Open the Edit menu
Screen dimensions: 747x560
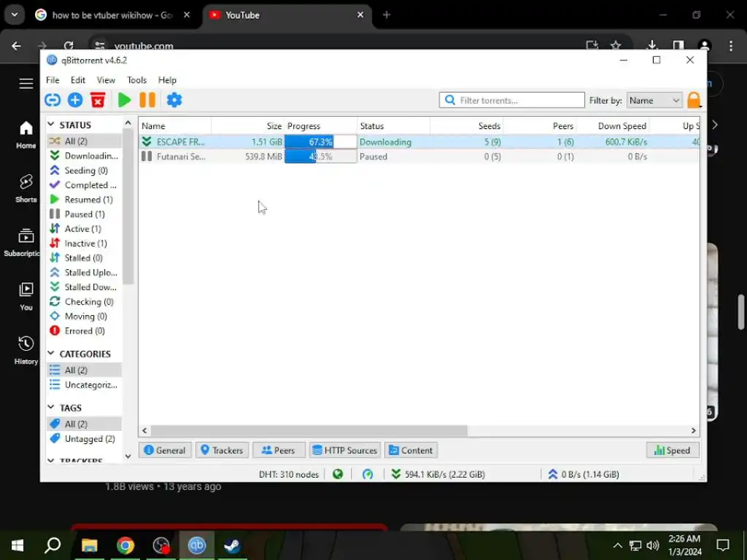77,80
